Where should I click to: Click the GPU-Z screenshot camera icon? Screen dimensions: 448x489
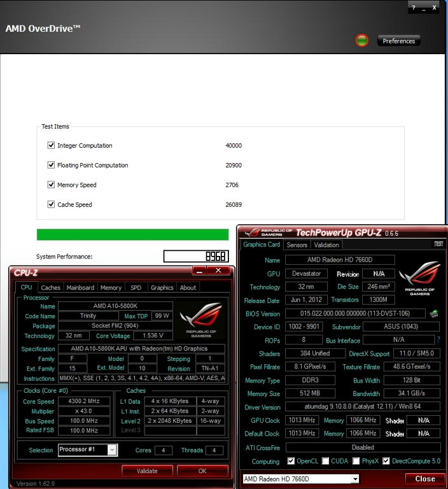pyautogui.click(x=438, y=244)
